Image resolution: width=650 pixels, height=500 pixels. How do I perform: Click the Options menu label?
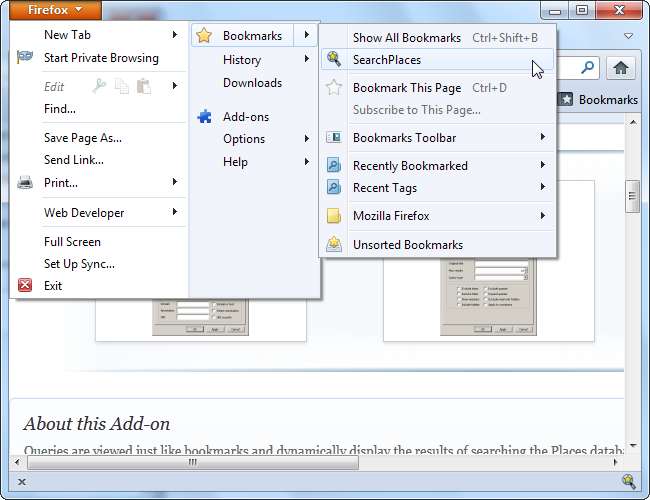click(x=244, y=139)
